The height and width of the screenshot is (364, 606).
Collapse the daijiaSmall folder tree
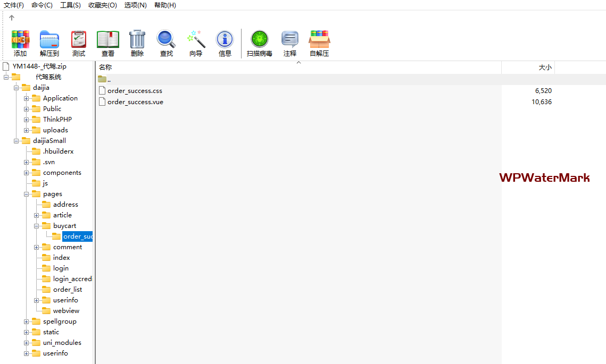[16, 141]
